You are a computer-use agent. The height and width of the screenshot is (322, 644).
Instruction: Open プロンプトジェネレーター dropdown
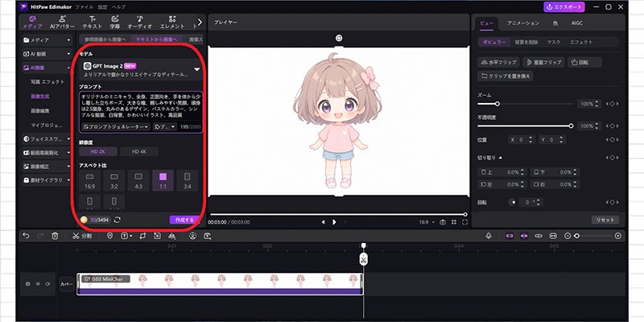pos(116,127)
